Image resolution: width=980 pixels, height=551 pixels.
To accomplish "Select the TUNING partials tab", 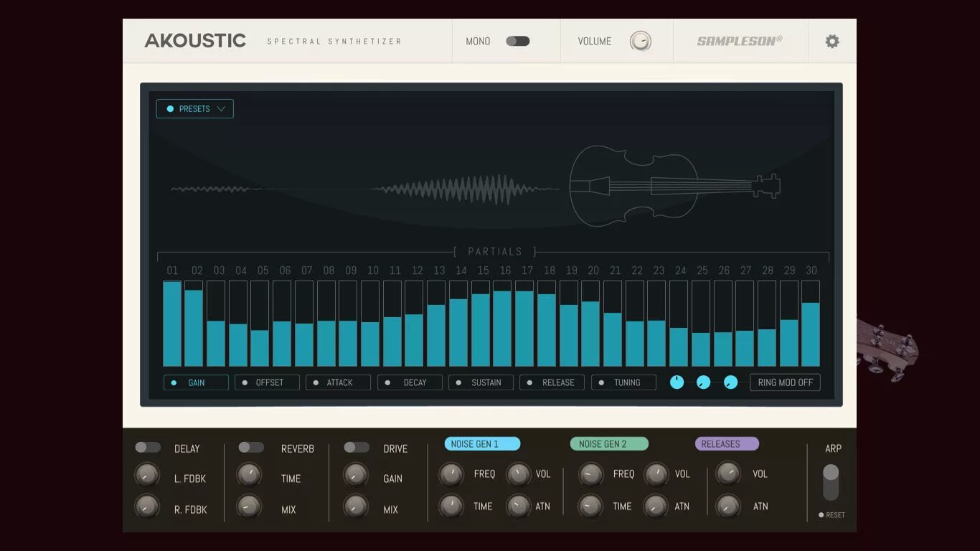I will [x=623, y=382].
